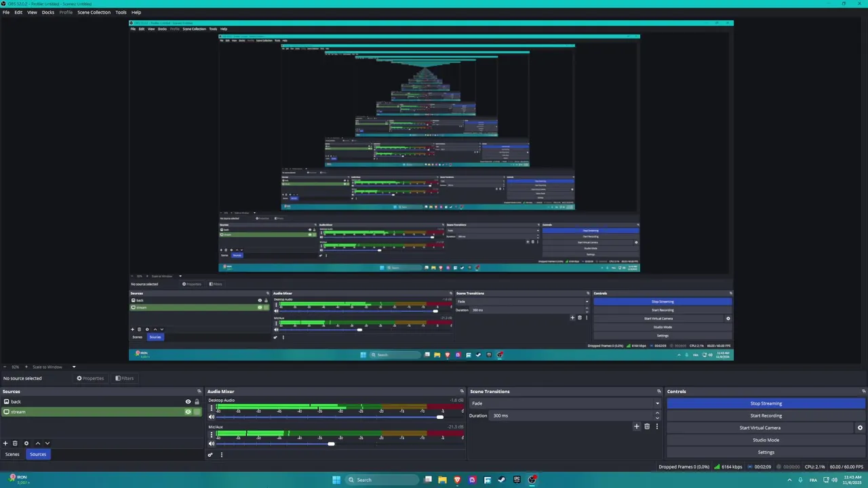Open source Filters button
Screen dimensions: 868x488
124,378
